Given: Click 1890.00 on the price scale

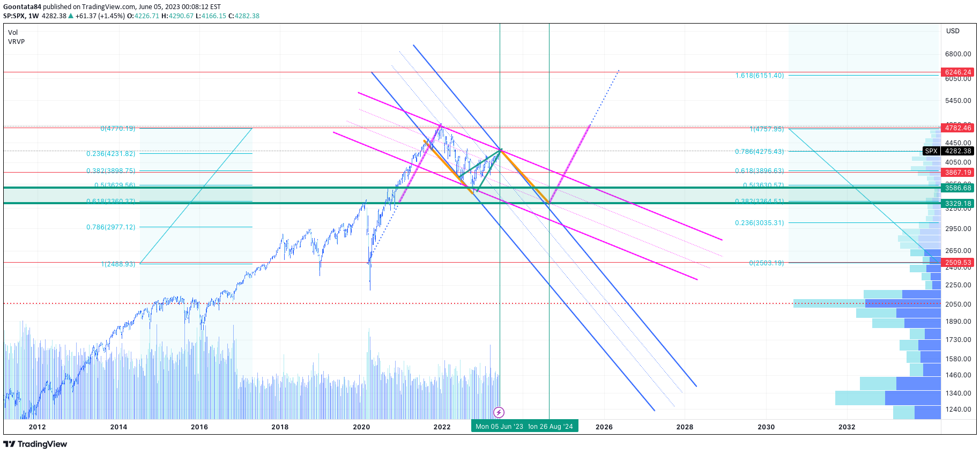Looking at the screenshot, I should click(958, 322).
